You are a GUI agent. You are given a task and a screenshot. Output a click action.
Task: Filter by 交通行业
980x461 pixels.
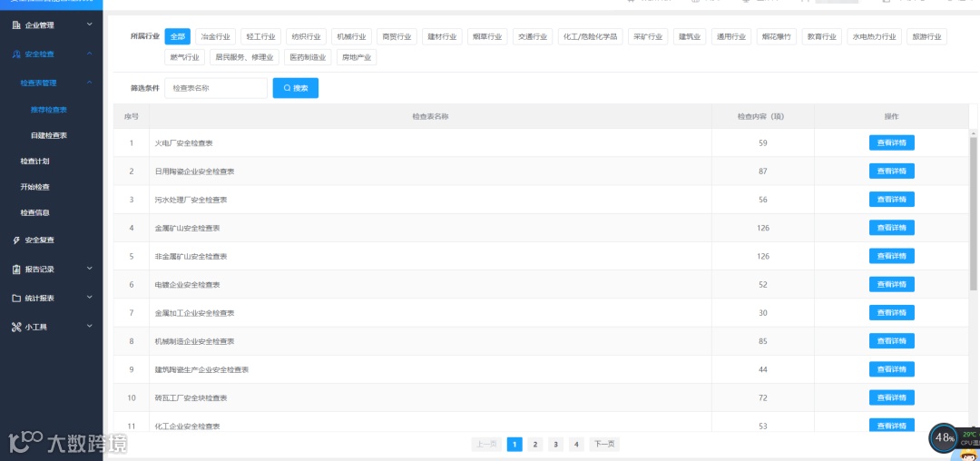point(534,37)
